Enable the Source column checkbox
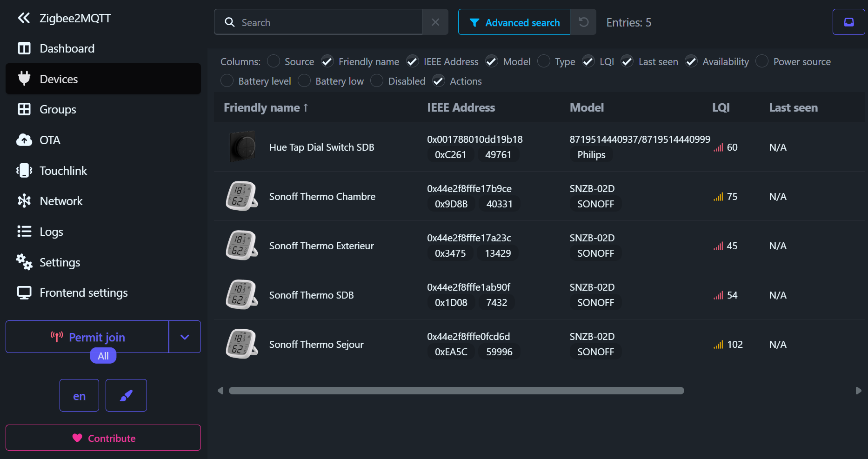 (274, 61)
